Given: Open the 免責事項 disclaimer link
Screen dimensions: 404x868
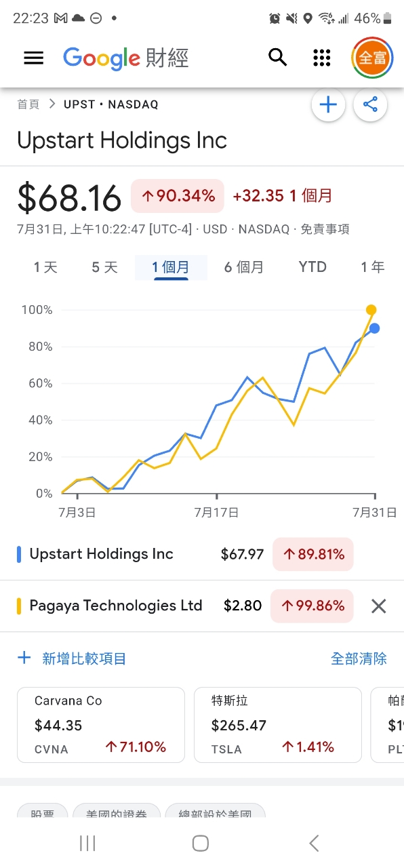Looking at the screenshot, I should pyautogui.click(x=325, y=229).
